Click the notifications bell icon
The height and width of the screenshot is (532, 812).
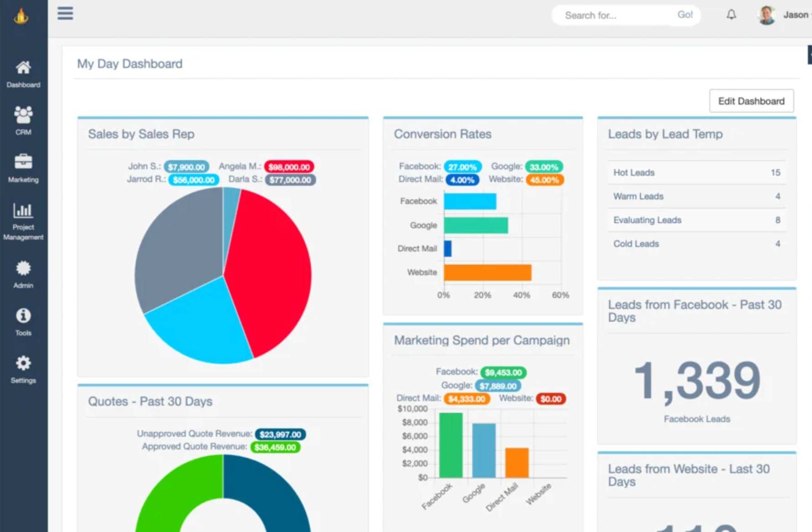[x=731, y=15]
